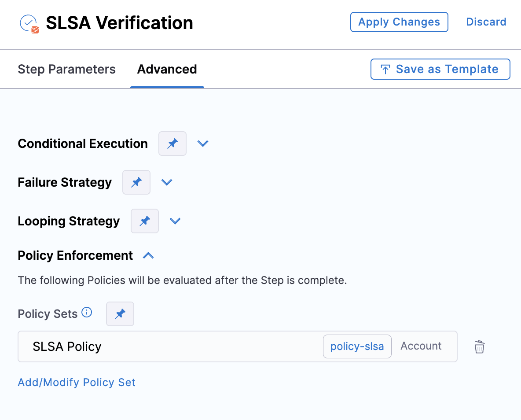Click the pin icon beside Failure Strategy

(x=136, y=182)
